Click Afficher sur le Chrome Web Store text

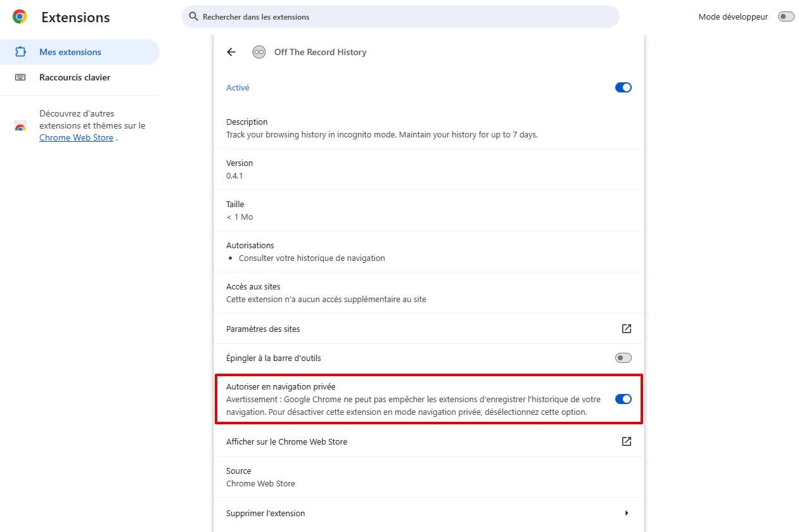point(286,441)
